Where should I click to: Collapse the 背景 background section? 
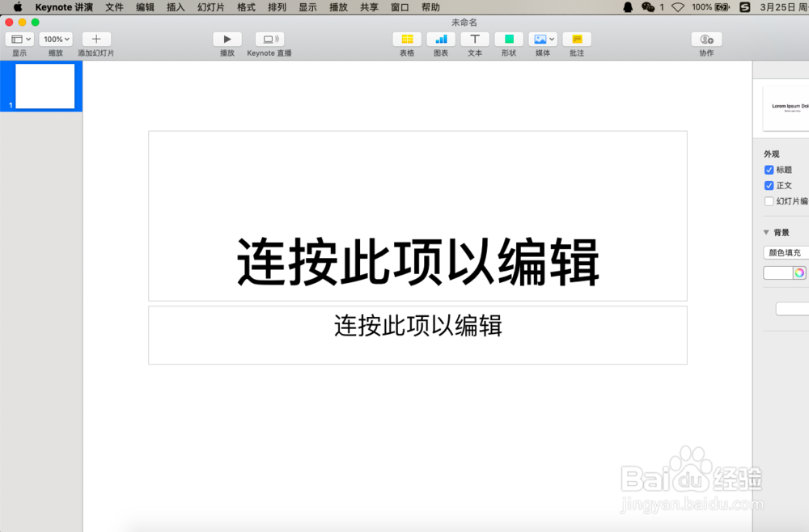766,232
